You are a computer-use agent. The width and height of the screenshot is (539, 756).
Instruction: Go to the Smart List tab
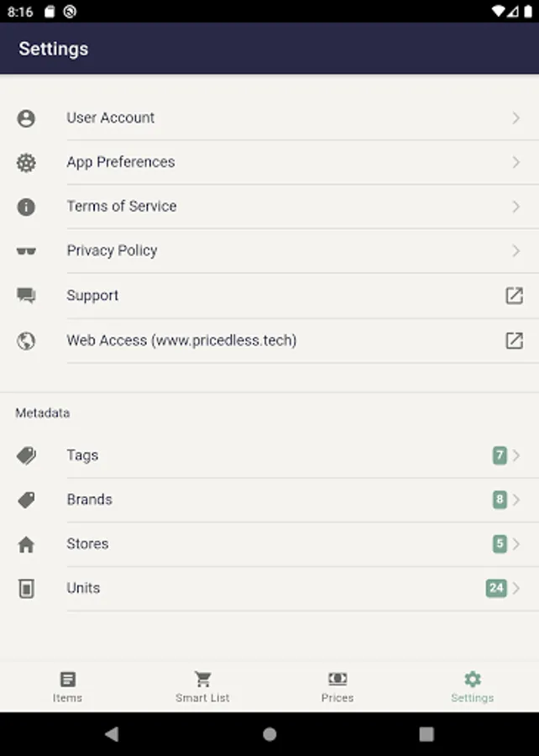coord(202,686)
